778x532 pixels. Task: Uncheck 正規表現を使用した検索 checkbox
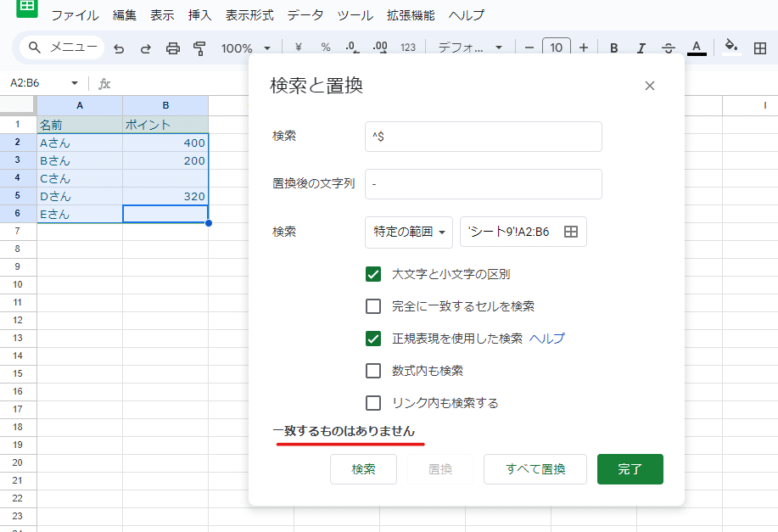373,339
